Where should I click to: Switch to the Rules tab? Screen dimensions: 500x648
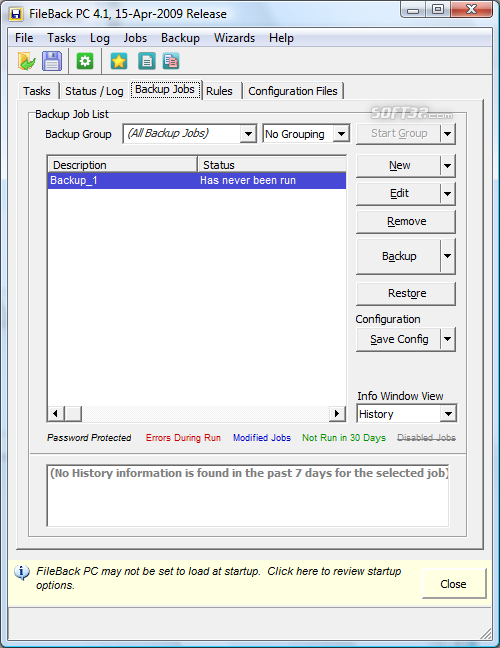[x=219, y=91]
